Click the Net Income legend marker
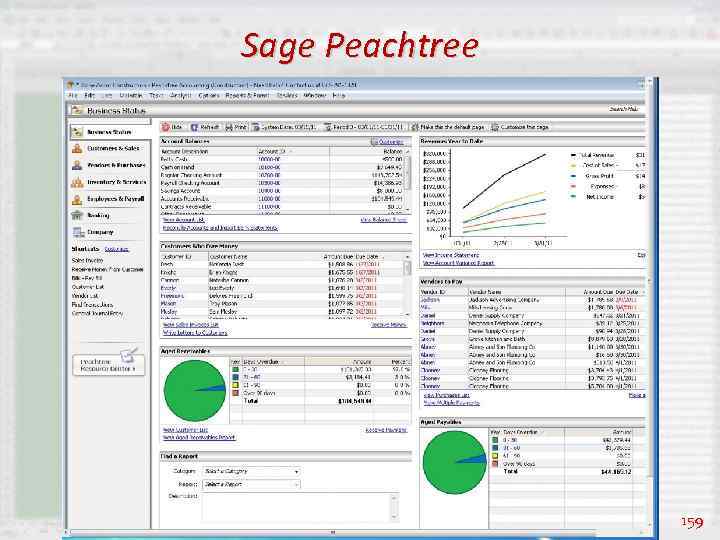720x540 pixels. coord(574,197)
